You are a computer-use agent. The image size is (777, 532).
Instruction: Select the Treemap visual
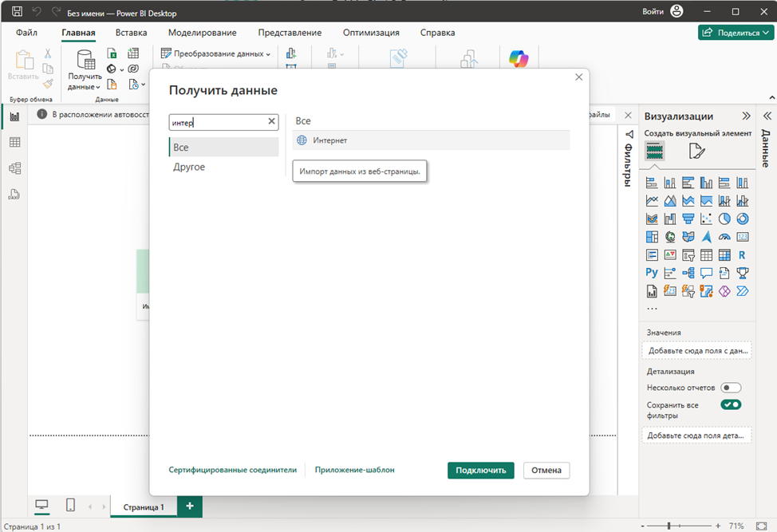652,237
